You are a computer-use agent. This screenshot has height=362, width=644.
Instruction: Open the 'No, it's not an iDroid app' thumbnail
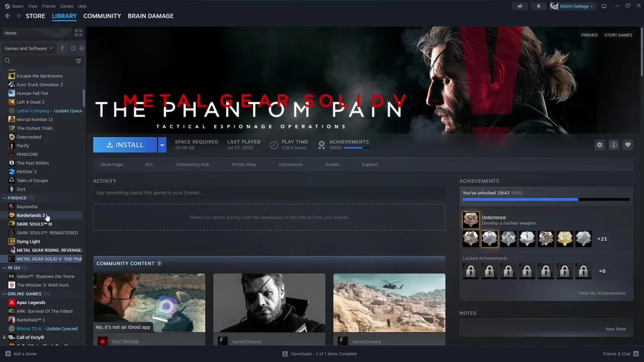pos(149,303)
